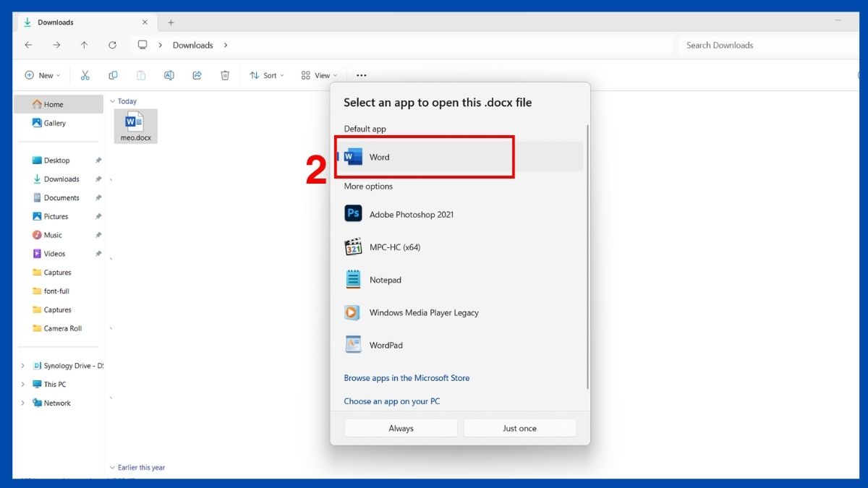
Task: Switch to the Downloads tab
Action: click(x=85, y=22)
